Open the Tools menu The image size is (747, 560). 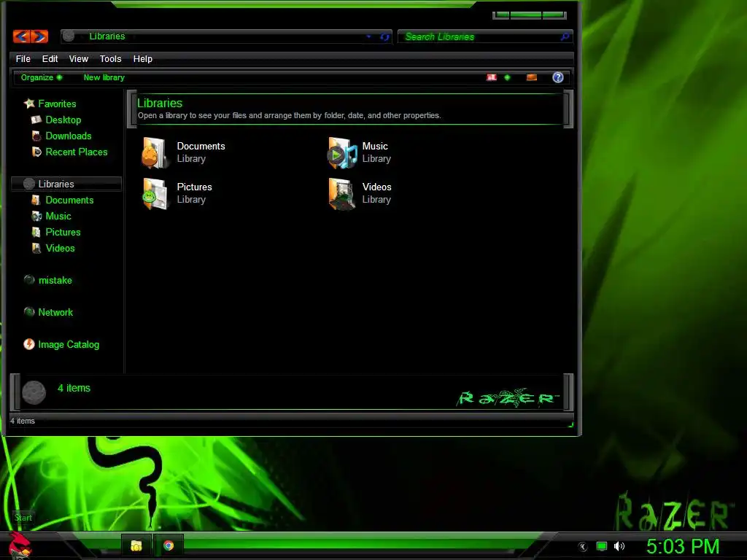(111, 58)
